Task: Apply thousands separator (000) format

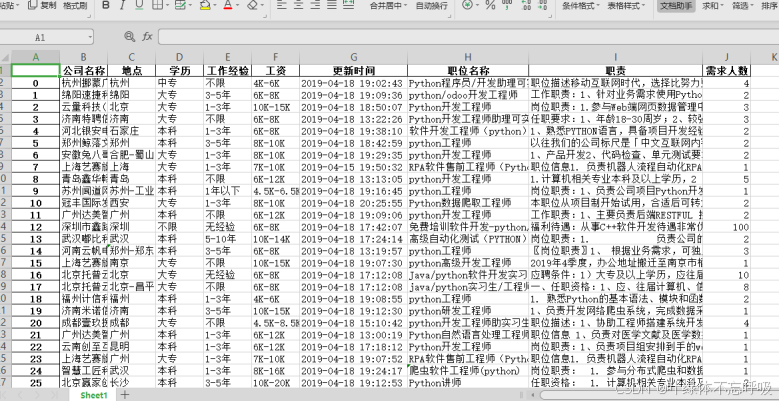Action: [x=507, y=6]
